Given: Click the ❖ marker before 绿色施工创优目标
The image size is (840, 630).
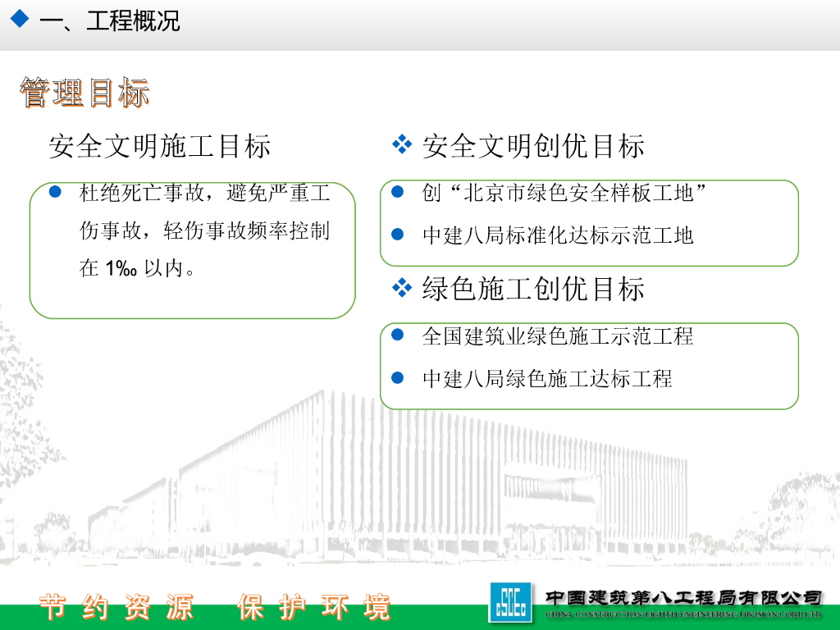Looking at the screenshot, I should [x=401, y=289].
